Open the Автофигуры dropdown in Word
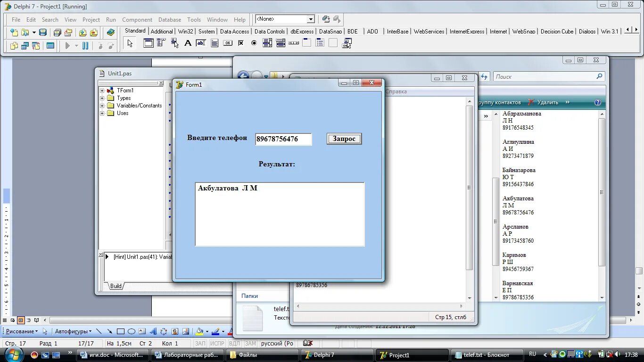 pyautogui.click(x=73, y=331)
